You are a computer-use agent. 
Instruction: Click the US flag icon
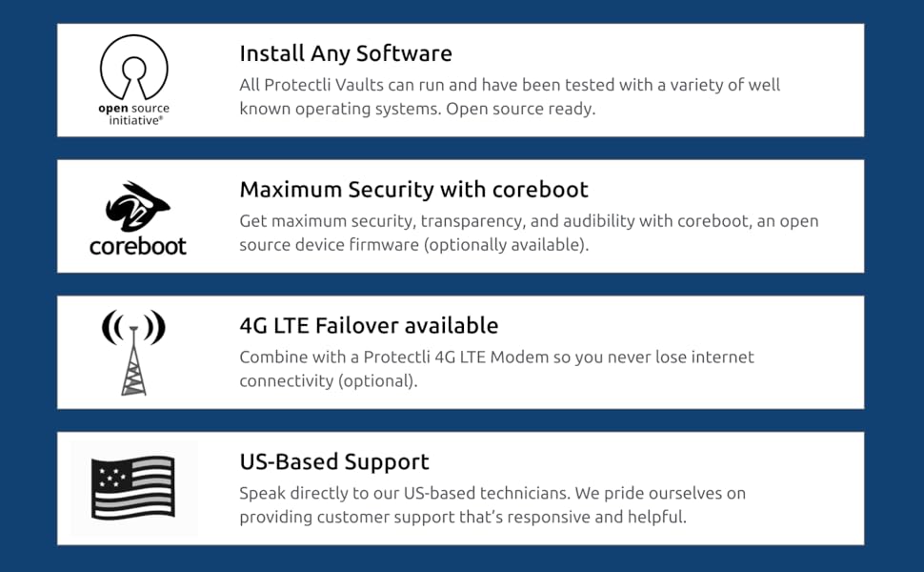click(133, 488)
